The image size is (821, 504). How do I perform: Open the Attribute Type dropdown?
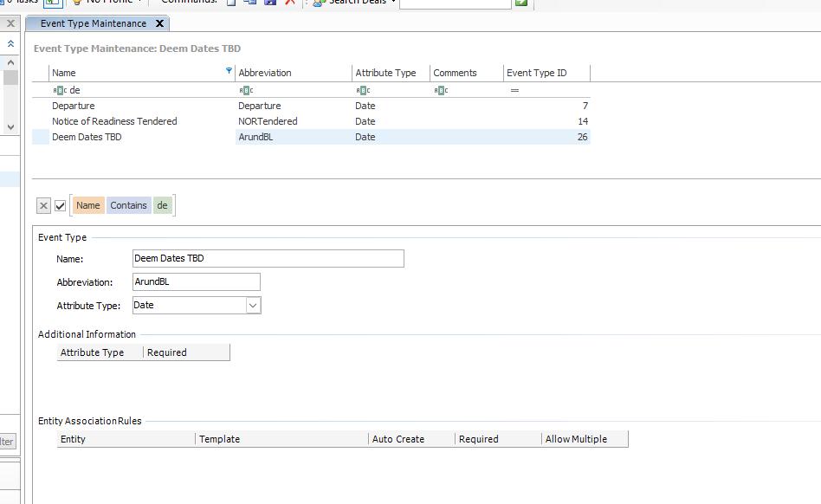253,305
